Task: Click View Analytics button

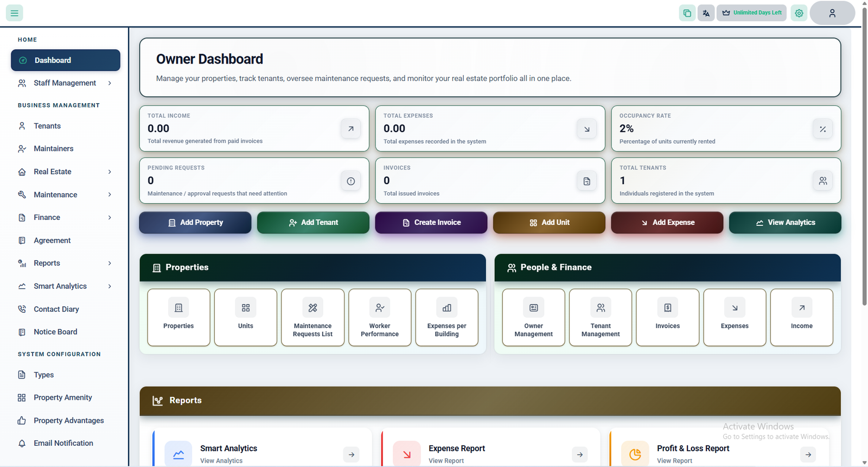Action: pyautogui.click(x=785, y=223)
